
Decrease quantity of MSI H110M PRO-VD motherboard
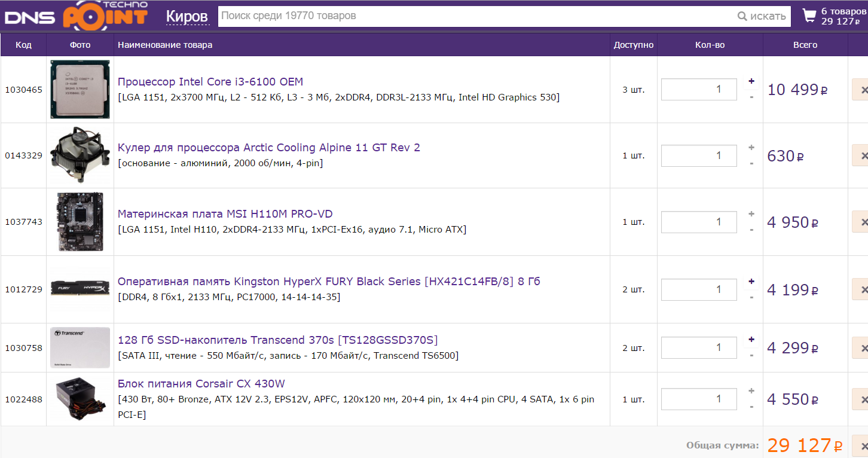pyautogui.click(x=751, y=230)
